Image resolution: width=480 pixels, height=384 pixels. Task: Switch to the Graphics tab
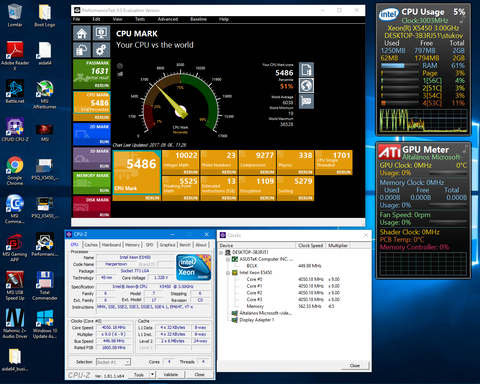tap(167, 245)
